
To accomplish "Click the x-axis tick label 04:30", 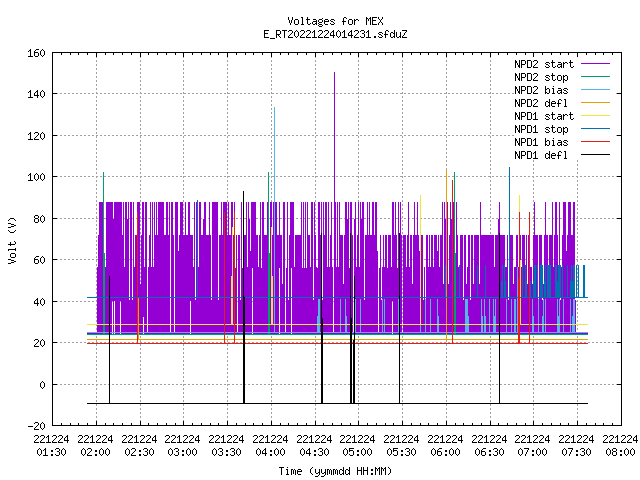I will click(314, 452).
